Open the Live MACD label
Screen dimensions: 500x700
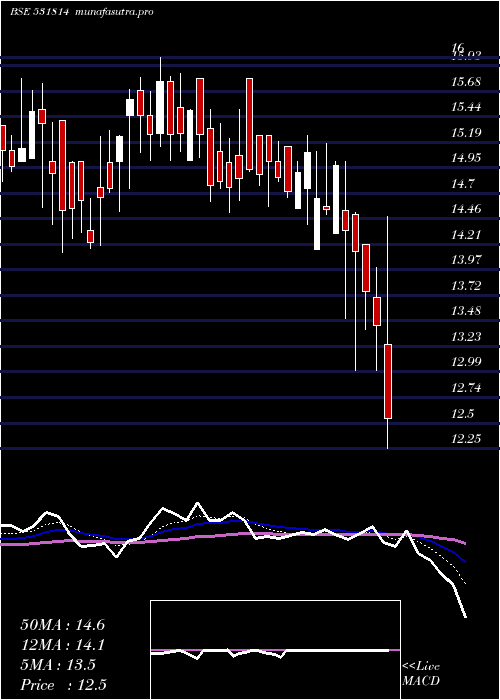tap(421, 674)
